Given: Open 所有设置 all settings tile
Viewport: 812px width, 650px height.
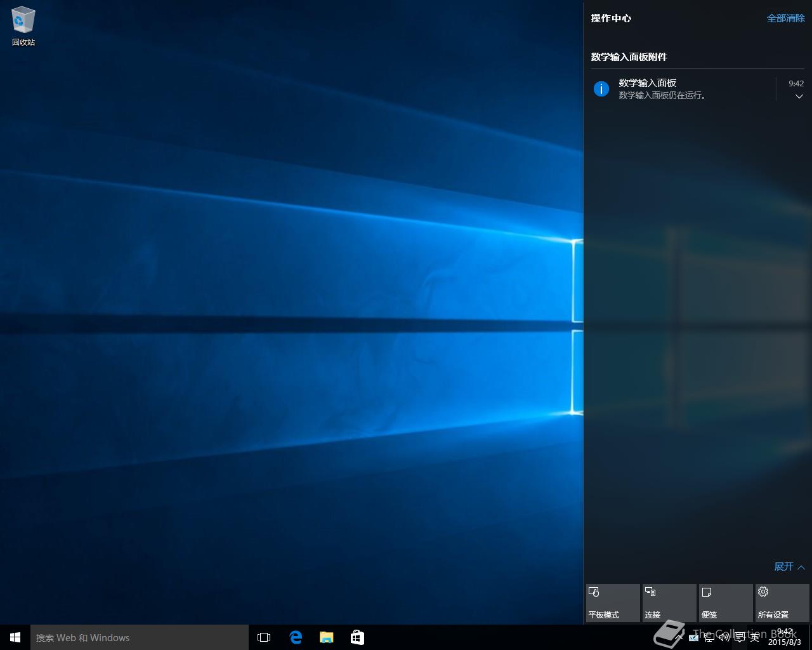Looking at the screenshot, I should click(782, 603).
